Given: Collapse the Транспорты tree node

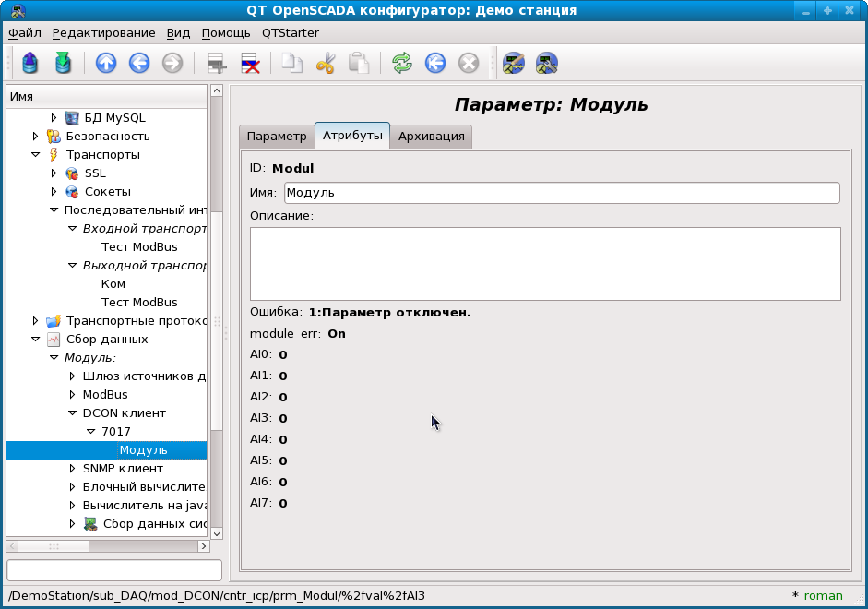Looking at the screenshot, I should point(36,155).
